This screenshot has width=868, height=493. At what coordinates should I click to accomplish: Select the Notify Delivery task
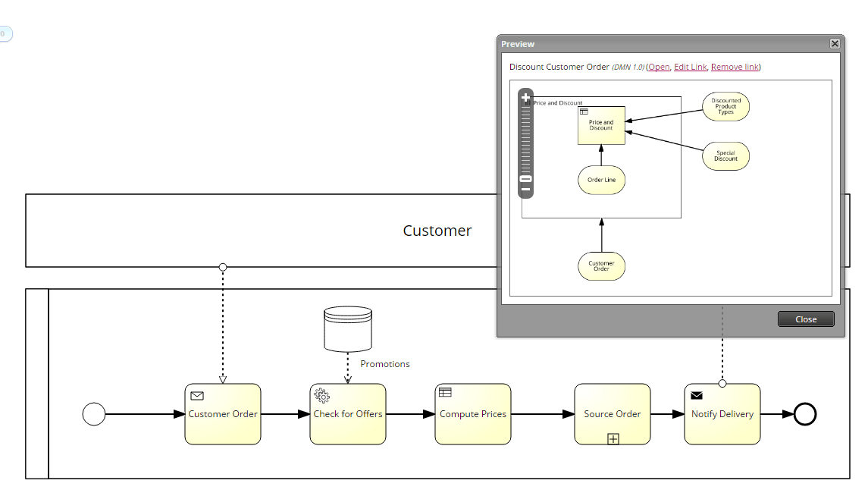[x=722, y=414]
